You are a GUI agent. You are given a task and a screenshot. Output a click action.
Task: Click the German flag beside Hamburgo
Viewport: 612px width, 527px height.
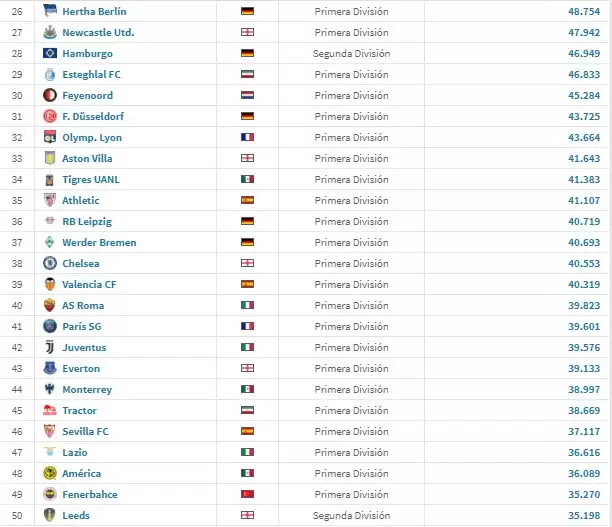[248, 53]
